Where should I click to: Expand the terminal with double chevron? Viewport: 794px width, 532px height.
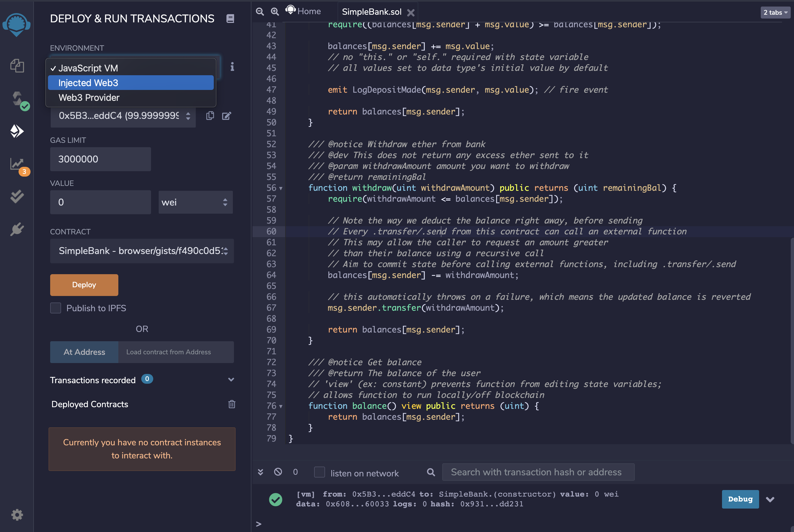tap(261, 472)
